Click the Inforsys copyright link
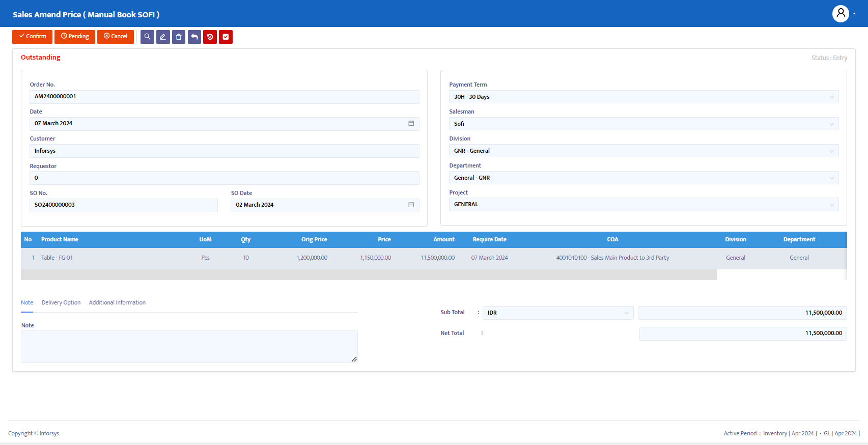Screen dimensions: 868x445 pyautogui.click(x=49, y=433)
